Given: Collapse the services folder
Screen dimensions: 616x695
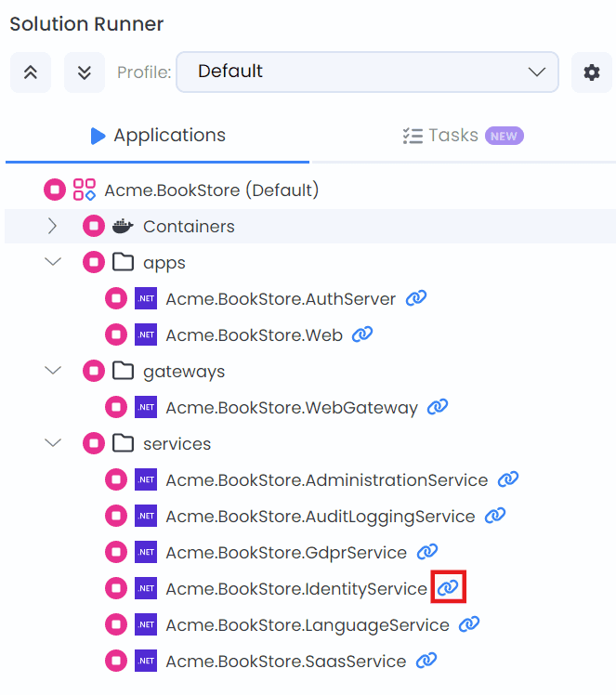Looking at the screenshot, I should [53, 443].
